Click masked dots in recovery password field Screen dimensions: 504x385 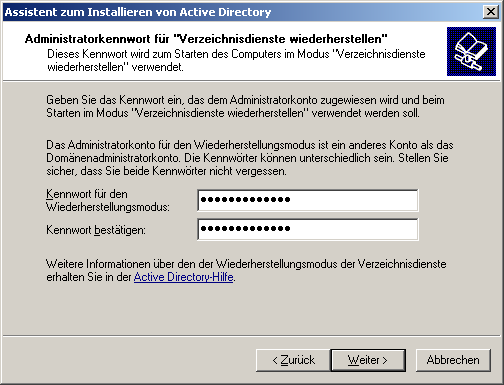(245, 200)
